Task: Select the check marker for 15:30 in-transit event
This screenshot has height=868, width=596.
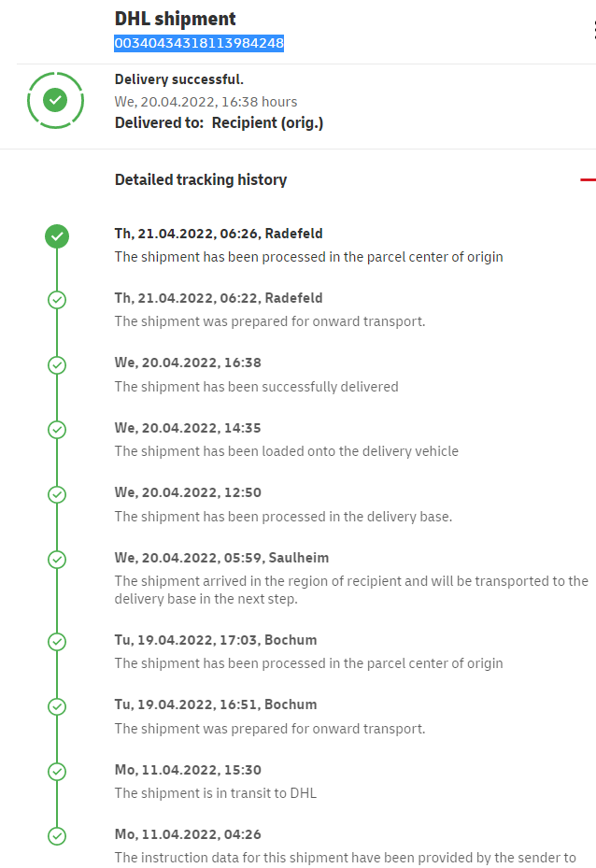Action: click(x=57, y=772)
